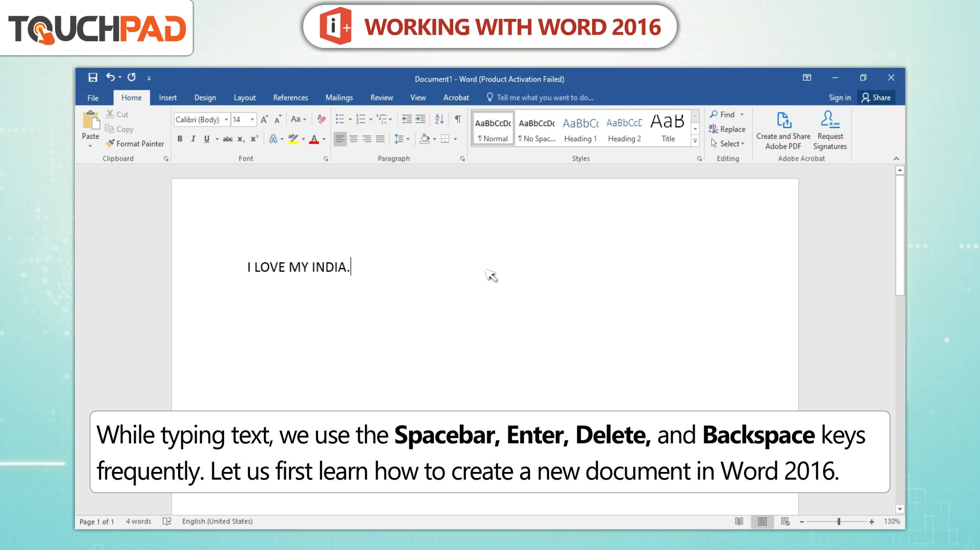
Task: Open the font name dropdown Calibri (Body)
Action: coord(226,119)
